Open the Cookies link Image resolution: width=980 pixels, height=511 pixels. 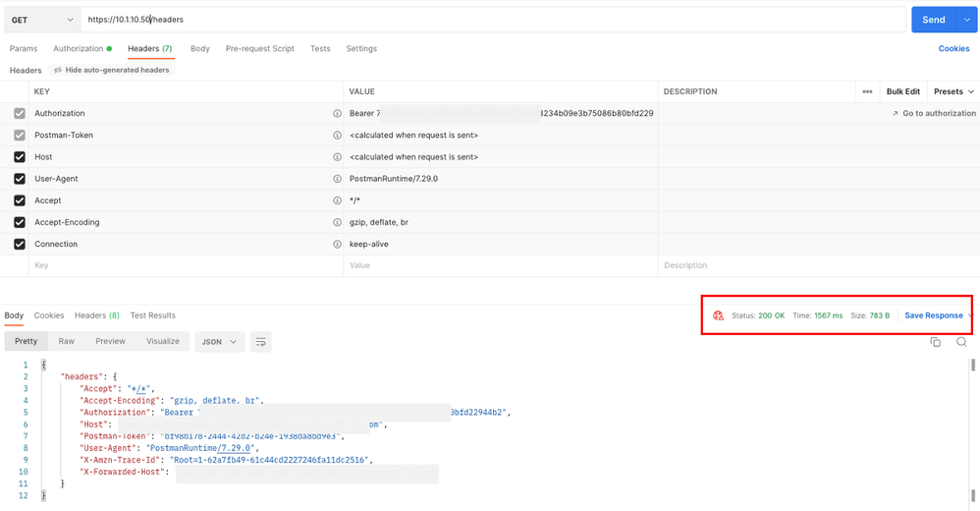click(953, 48)
